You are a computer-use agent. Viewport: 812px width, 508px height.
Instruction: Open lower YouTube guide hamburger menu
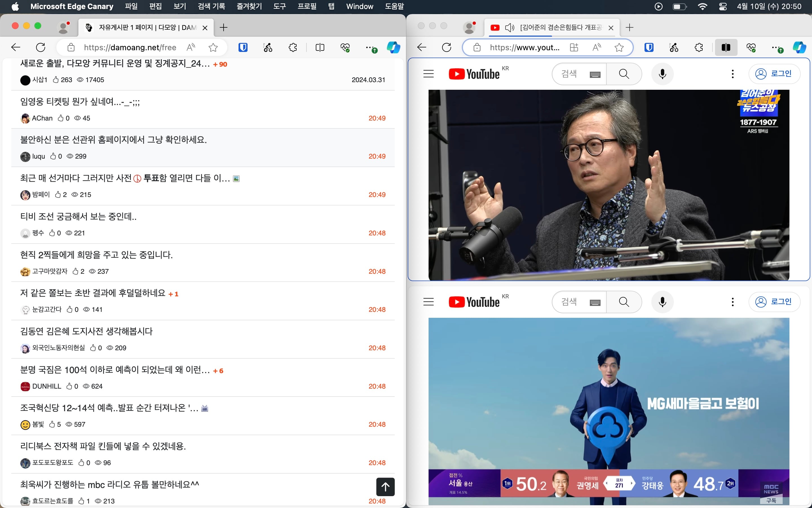point(429,302)
